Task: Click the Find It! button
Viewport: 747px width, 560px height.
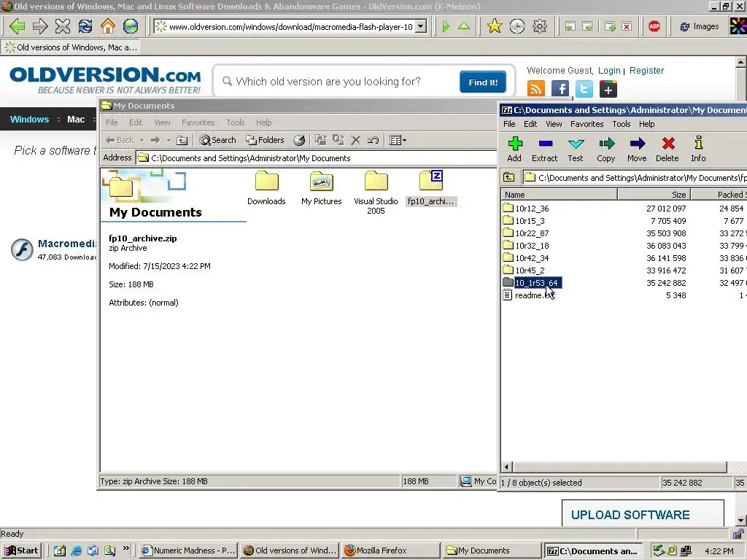Action: tap(483, 82)
